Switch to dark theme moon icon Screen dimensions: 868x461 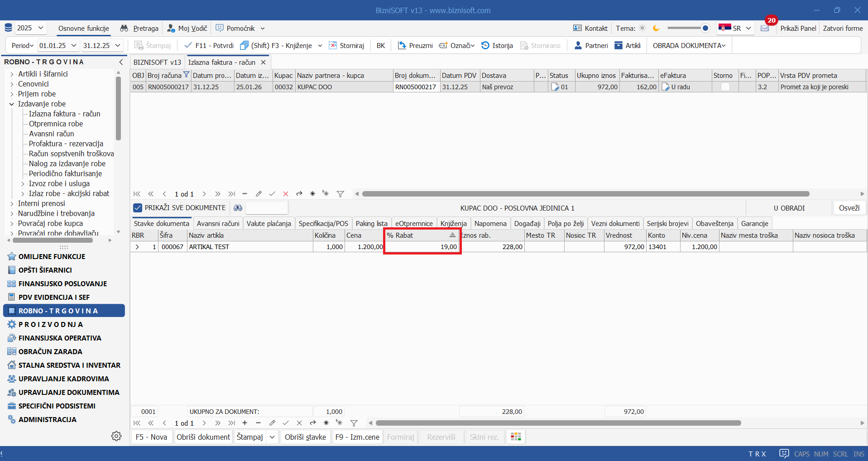(x=656, y=29)
